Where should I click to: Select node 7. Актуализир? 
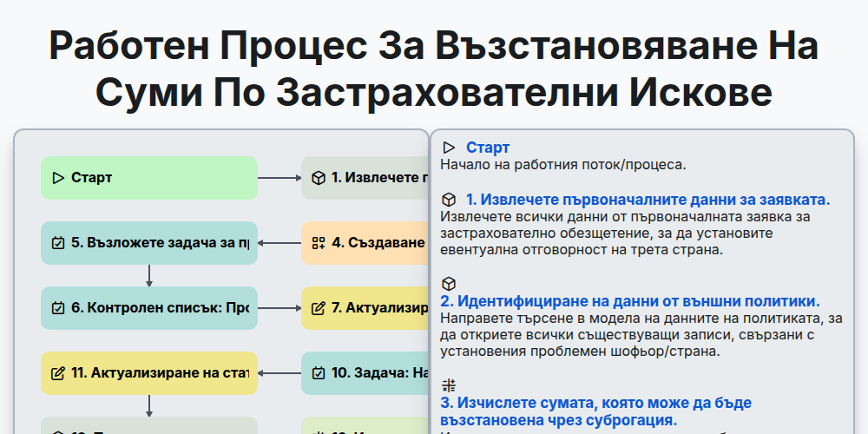click(x=365, y=308)
